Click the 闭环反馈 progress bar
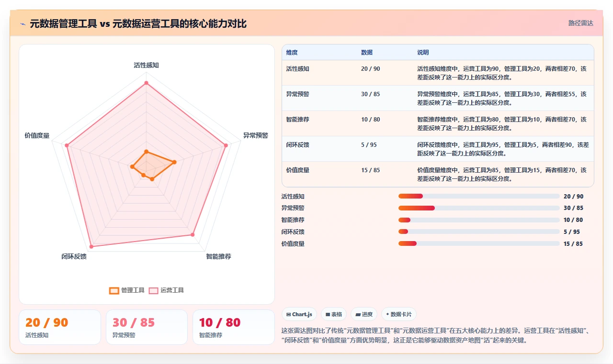 [x=479, y=232]
